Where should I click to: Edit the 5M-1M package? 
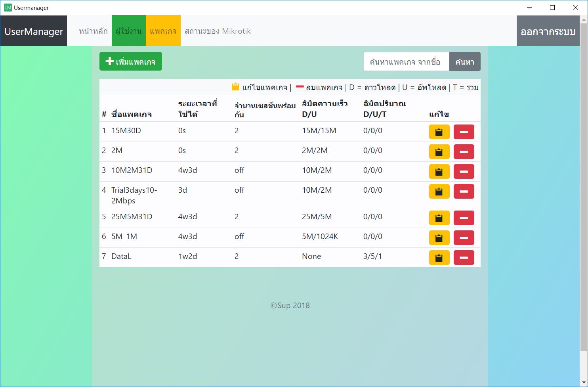[x=439, y=238]
